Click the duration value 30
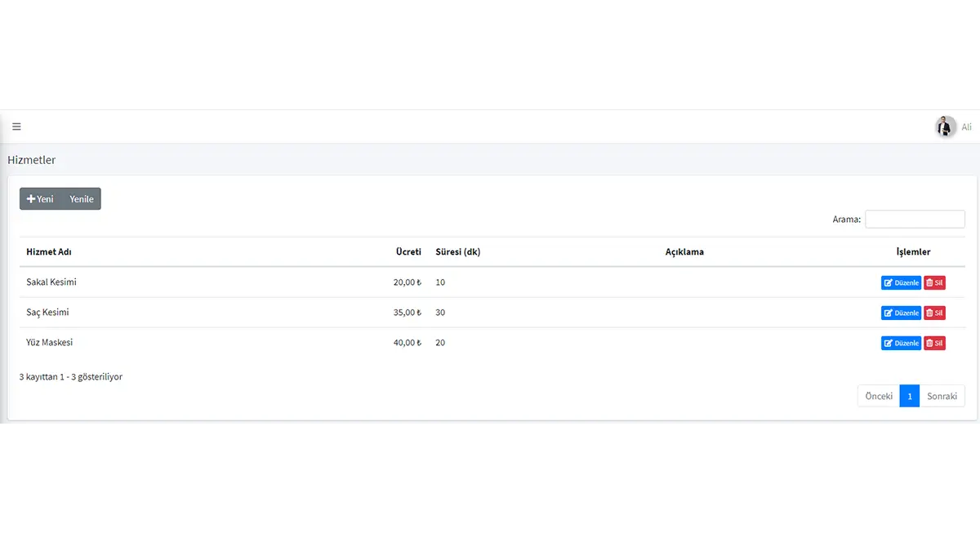 (440, 313)
